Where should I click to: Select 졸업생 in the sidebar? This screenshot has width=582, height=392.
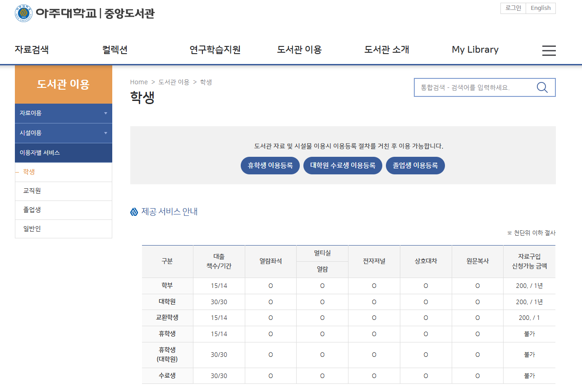point(32,210)
